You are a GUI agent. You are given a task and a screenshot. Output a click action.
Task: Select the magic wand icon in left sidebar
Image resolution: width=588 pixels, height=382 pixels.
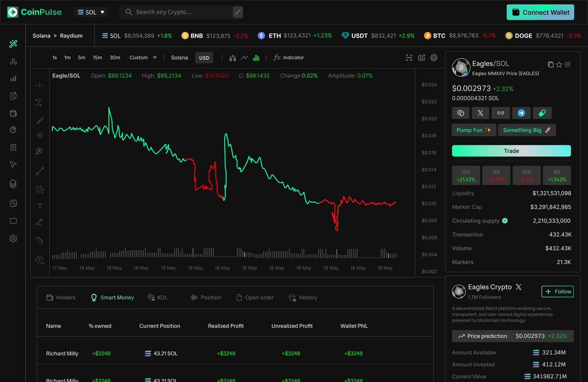click(13, 44)
